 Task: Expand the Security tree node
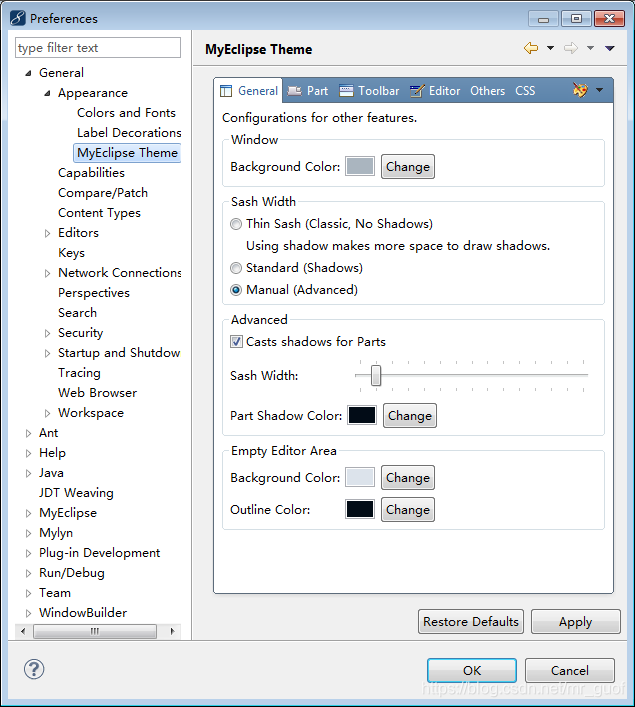pyautogui.click(x=47, y=333)
